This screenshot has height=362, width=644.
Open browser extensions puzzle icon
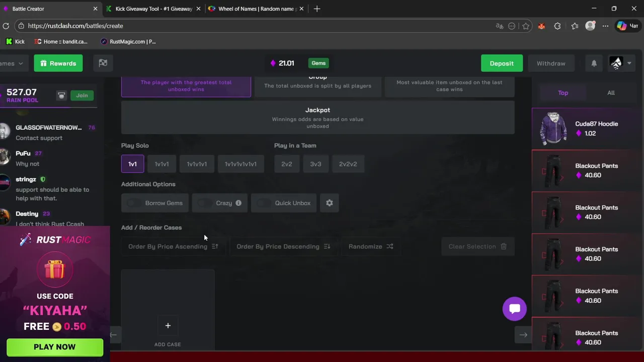pos(557,26)
